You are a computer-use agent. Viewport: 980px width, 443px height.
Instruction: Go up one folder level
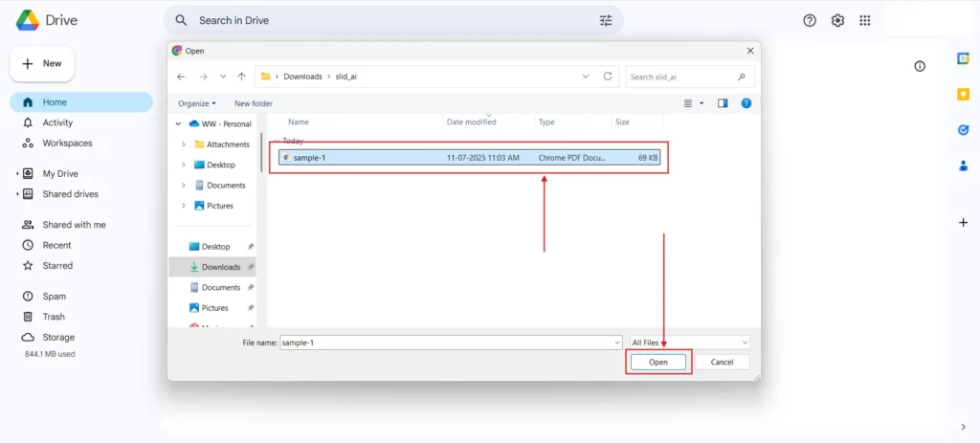click(241, 77)
